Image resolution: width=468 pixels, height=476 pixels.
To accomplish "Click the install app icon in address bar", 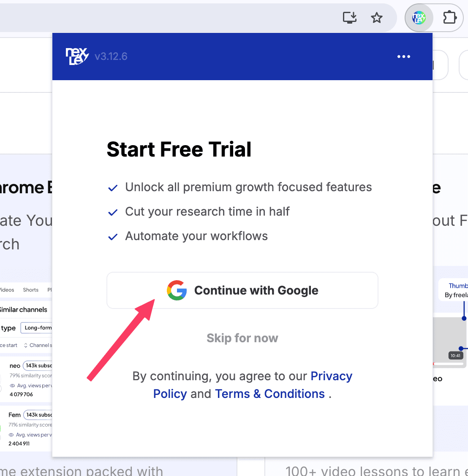I will (x=349, y=17).
